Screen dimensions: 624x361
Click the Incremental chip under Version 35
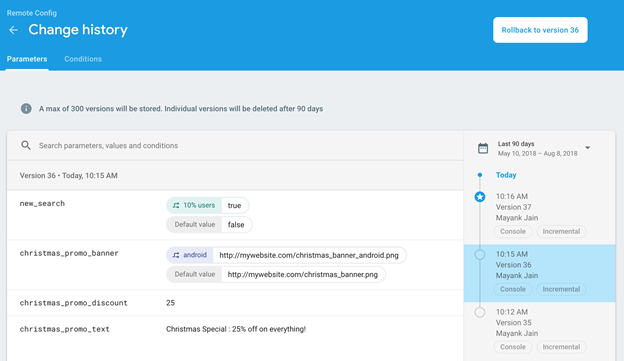(561, 347)
